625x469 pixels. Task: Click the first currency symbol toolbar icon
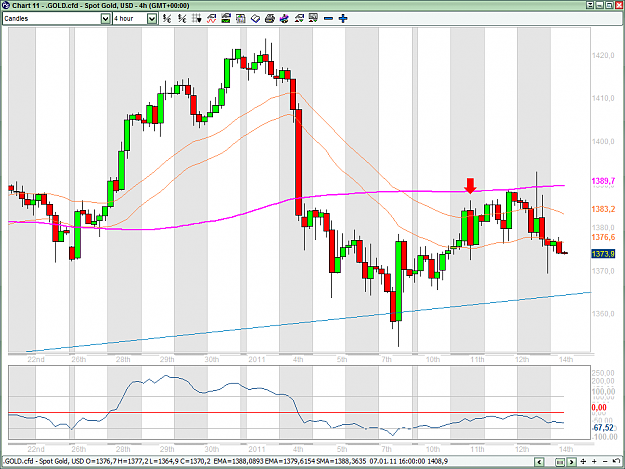pyautogui.click(x=167, y=18)
